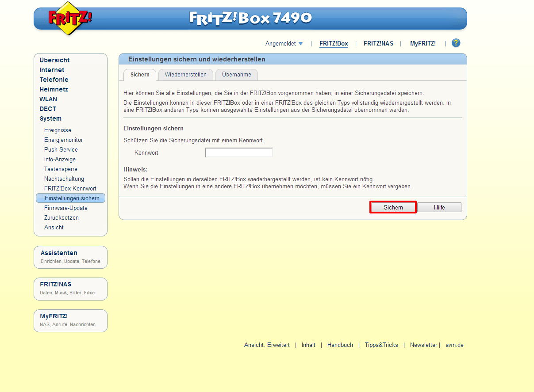Click the Sichern button

tap(393, 207)
